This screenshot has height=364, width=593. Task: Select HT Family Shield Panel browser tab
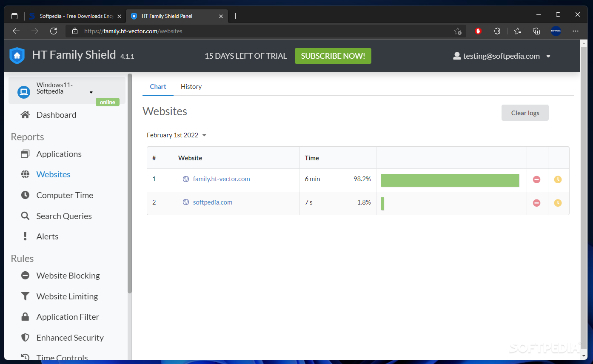(177, 16)
